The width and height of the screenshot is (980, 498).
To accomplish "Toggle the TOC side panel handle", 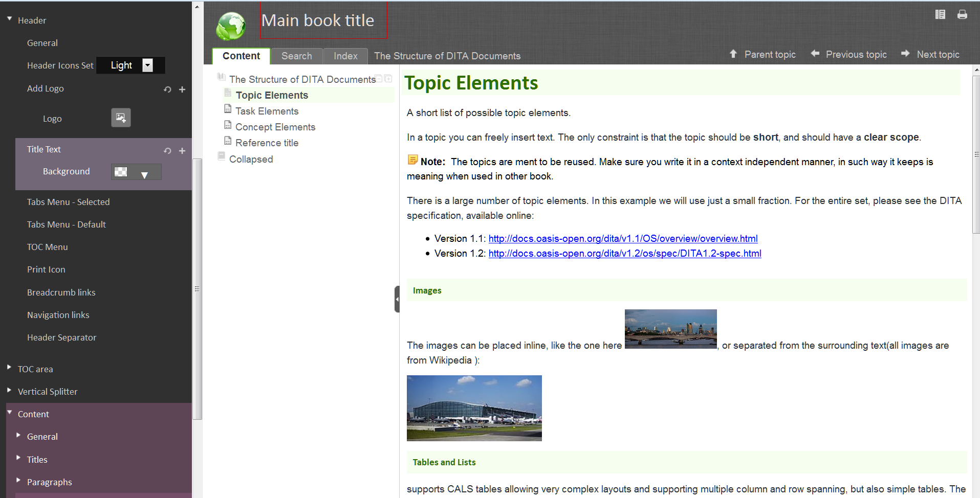I will pos(397,299).
